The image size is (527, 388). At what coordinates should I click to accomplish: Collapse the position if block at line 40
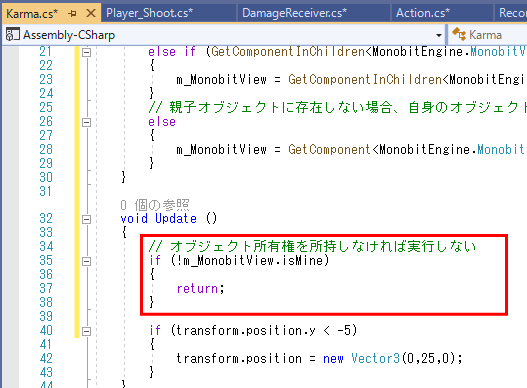click(x=86, y=331)
